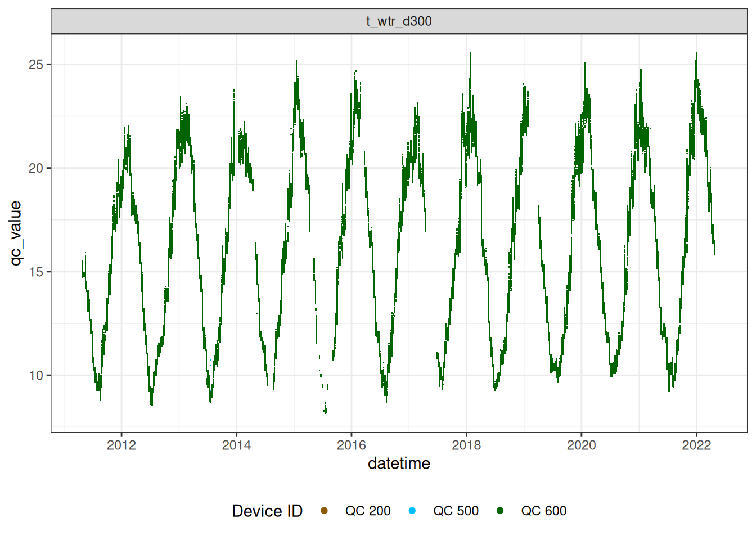Viewport: 756px width, 540px height.
Task: Click the 2012 x-axis tick label
Action: 121,445
